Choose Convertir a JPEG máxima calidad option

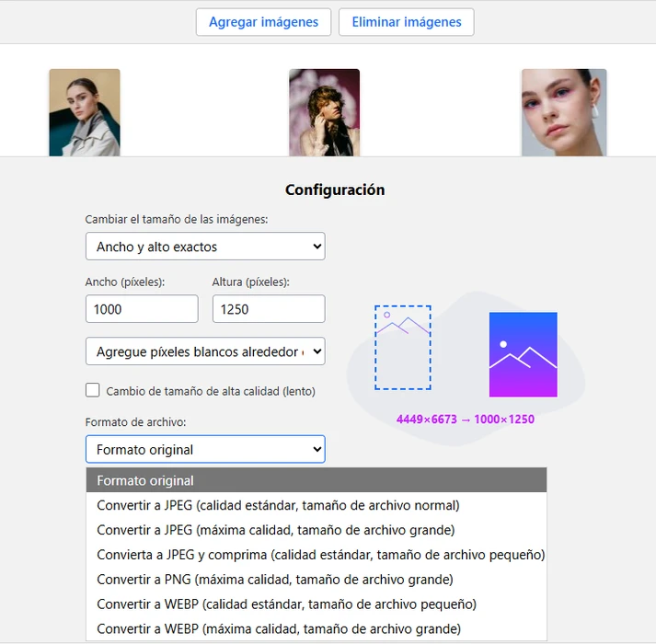pyautogui.click(x=316, y=530)
